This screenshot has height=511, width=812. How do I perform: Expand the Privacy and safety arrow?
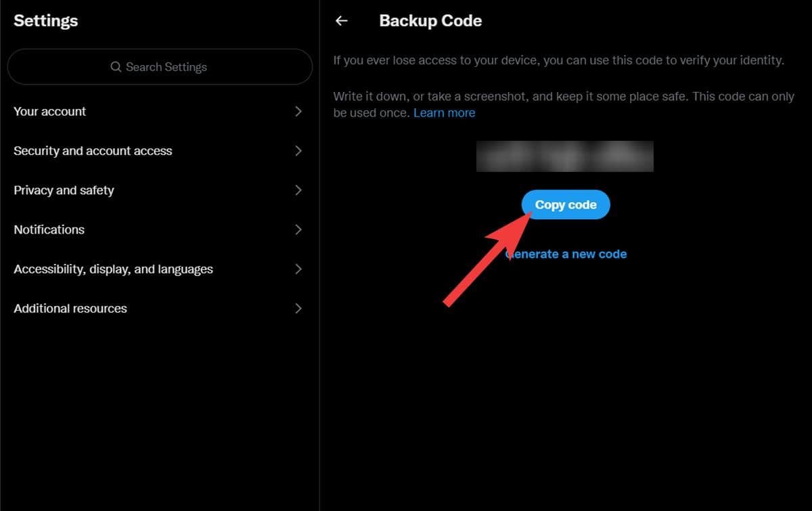tap(298, 190)
